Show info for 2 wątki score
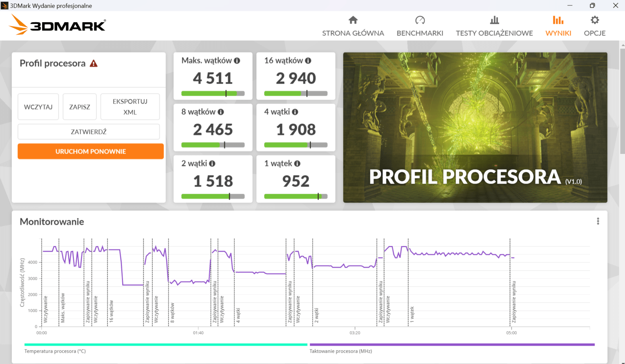Screen dimensions: 625x364 (212, 164)
